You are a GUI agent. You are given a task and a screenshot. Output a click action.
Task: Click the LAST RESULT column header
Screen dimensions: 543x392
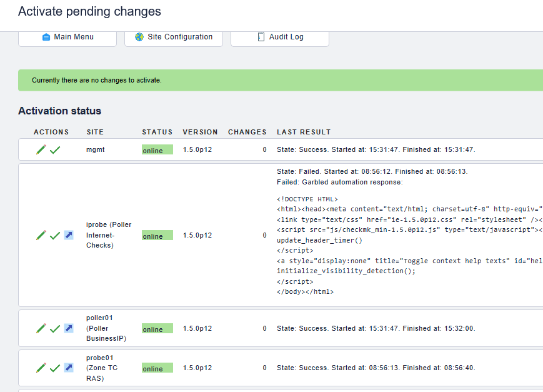(304, 132)
